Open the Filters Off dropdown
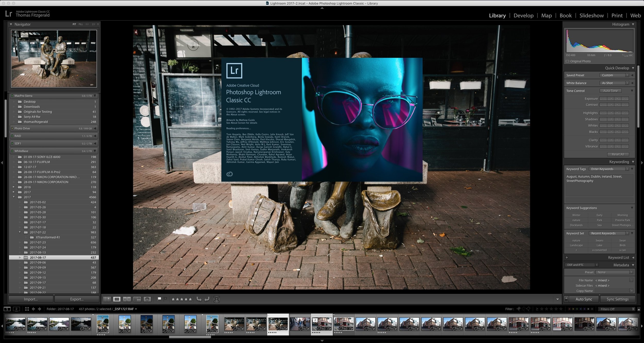This screenshot has width=644, height=343. (x=616, y=309)
